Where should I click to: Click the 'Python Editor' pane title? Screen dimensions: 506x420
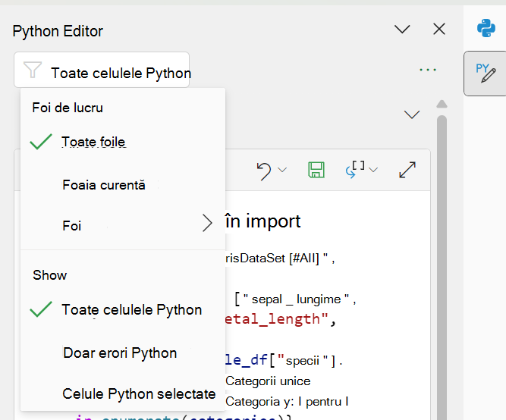(58, 31)
